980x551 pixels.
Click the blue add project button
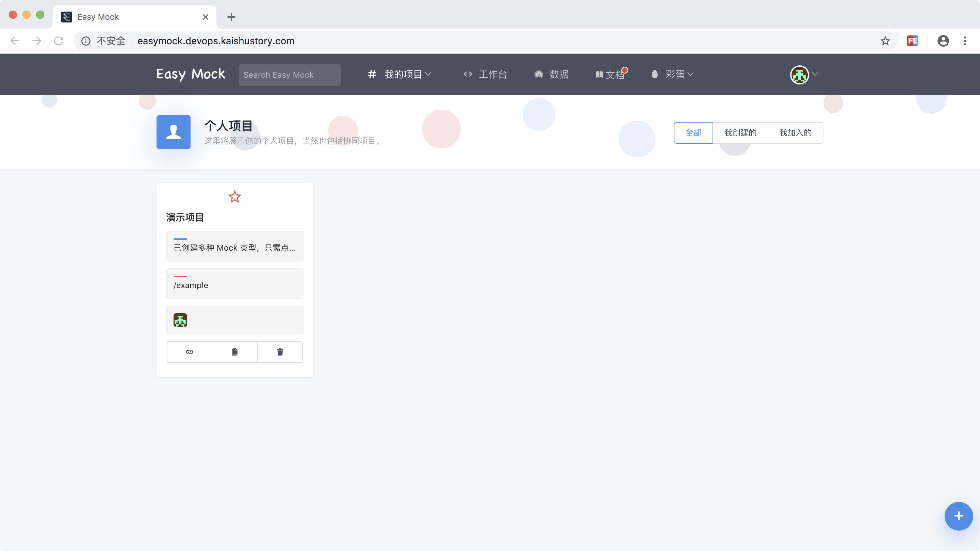click(959, 516)
